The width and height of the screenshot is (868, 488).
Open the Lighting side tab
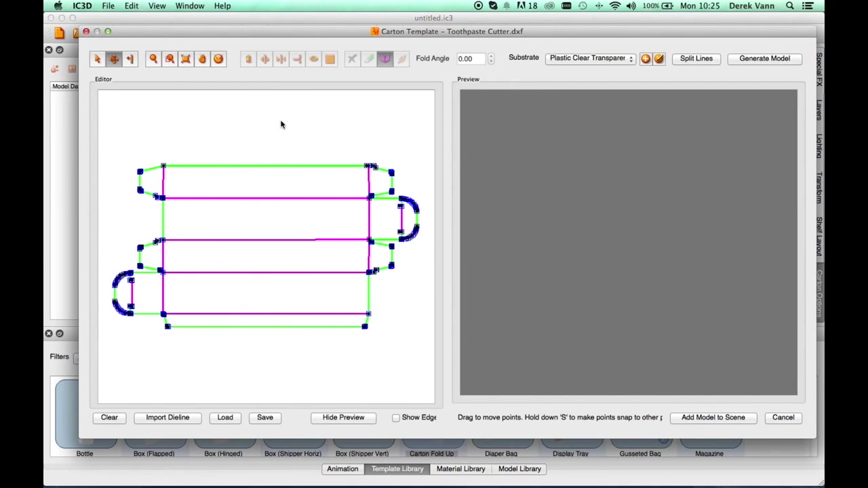click(x=819, y=146)
